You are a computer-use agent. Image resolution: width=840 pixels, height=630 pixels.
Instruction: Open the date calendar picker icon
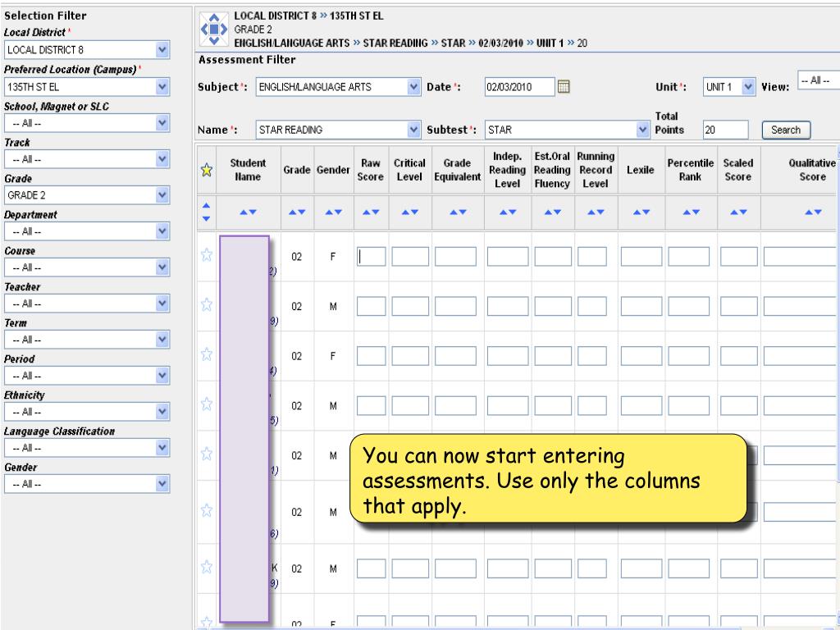pos(564,86)
